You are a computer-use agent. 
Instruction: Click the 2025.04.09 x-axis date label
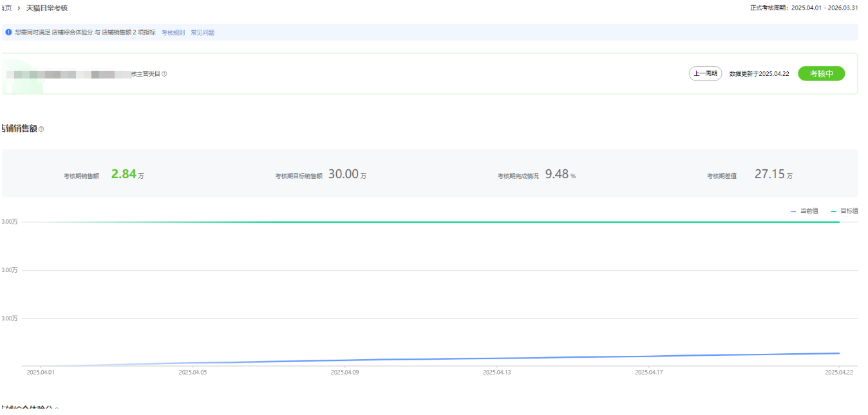344,372
